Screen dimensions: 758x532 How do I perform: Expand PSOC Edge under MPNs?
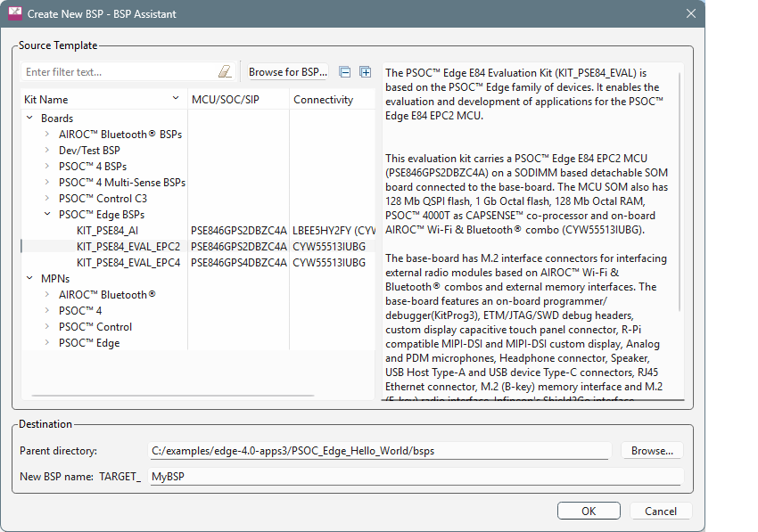click(47, 342)
